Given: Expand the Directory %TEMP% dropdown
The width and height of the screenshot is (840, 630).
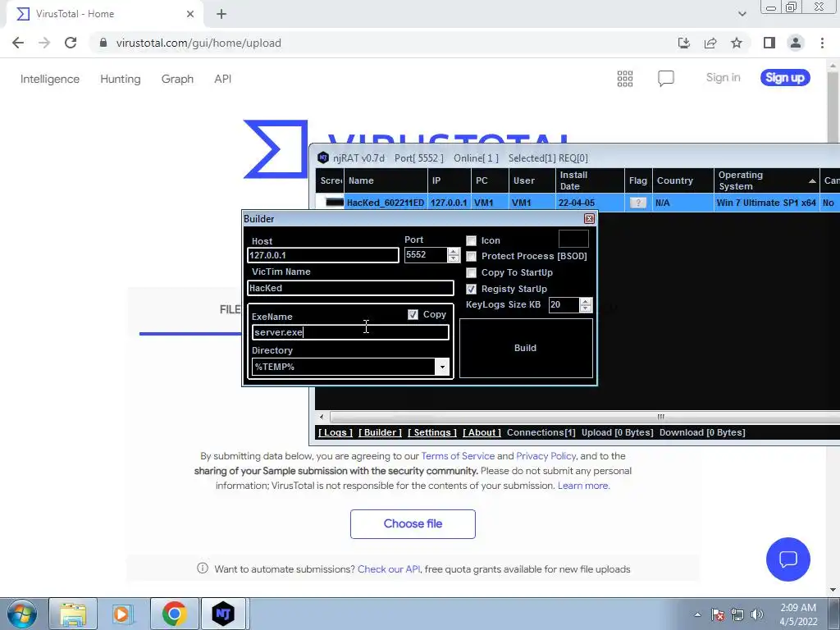Looking at the screenshot, I should pos(442,367).
